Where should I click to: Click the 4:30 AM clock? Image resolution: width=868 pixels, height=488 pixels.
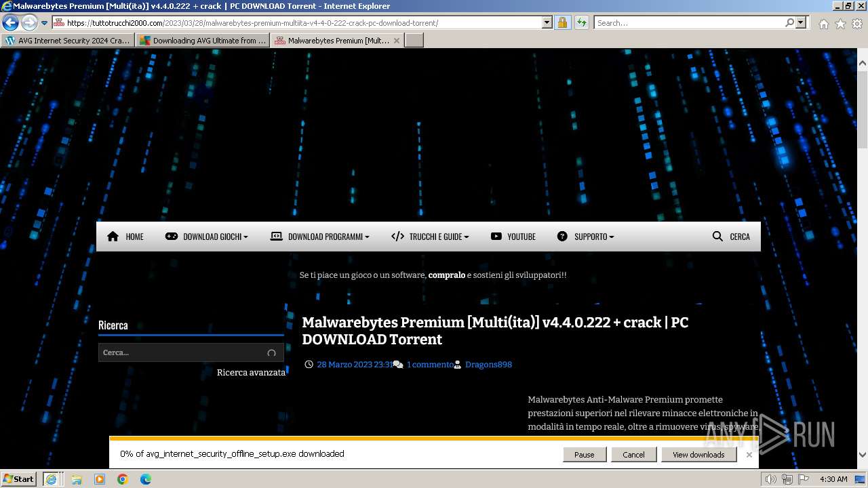(833, 479)
